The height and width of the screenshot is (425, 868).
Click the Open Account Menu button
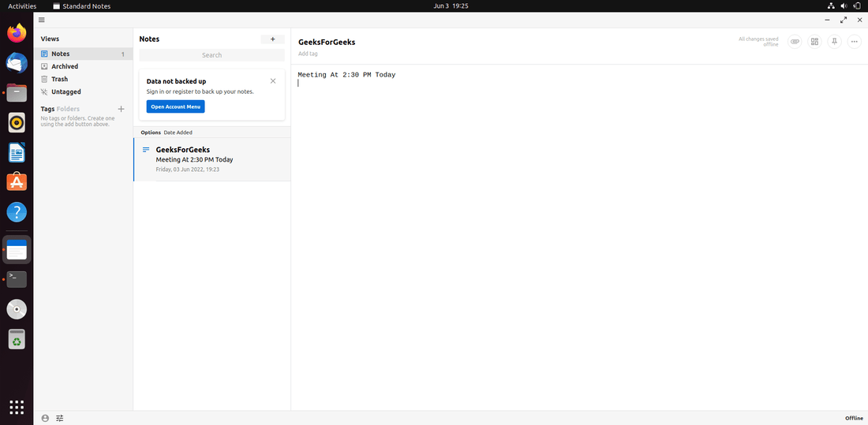[175, 106]
